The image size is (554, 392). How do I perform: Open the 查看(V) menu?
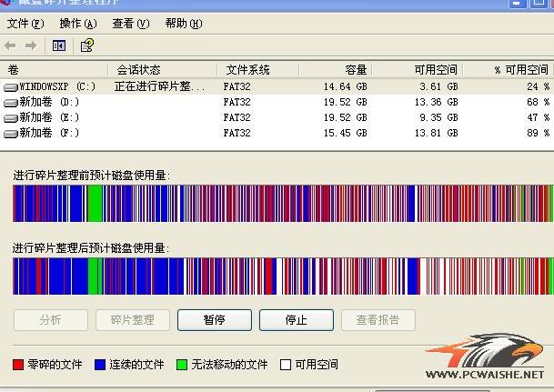(x=130, y=23)
